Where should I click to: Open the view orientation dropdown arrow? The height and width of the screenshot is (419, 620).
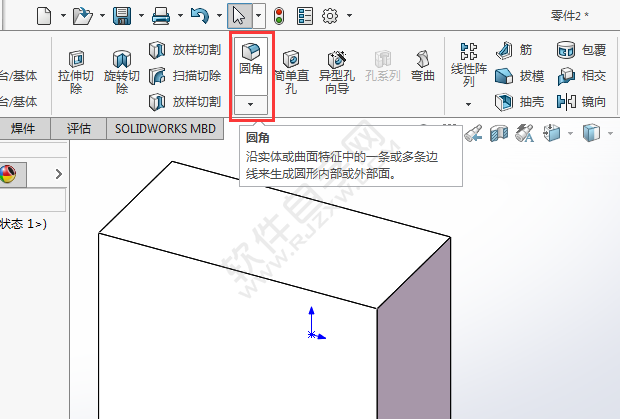pos(570,134)
